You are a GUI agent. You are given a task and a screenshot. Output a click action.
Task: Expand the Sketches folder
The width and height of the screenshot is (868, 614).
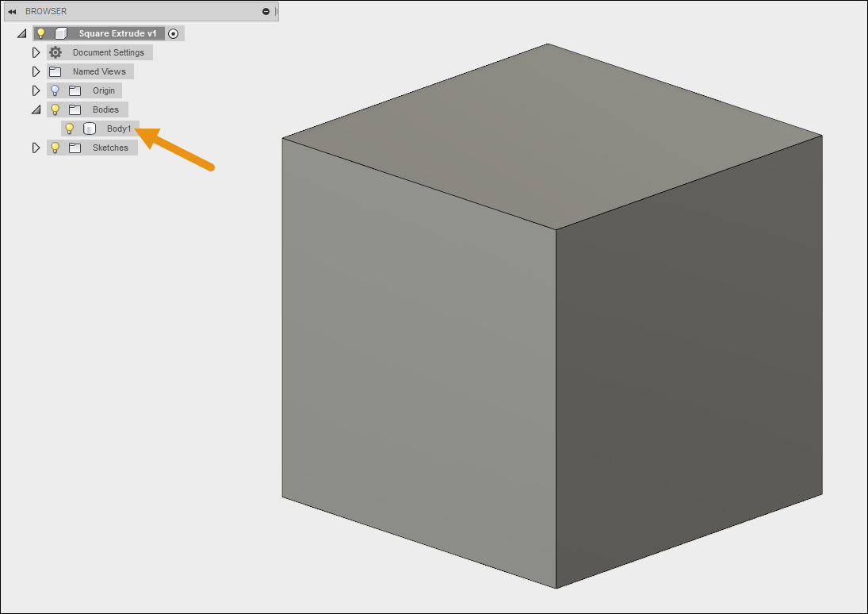tap(36, 148)
